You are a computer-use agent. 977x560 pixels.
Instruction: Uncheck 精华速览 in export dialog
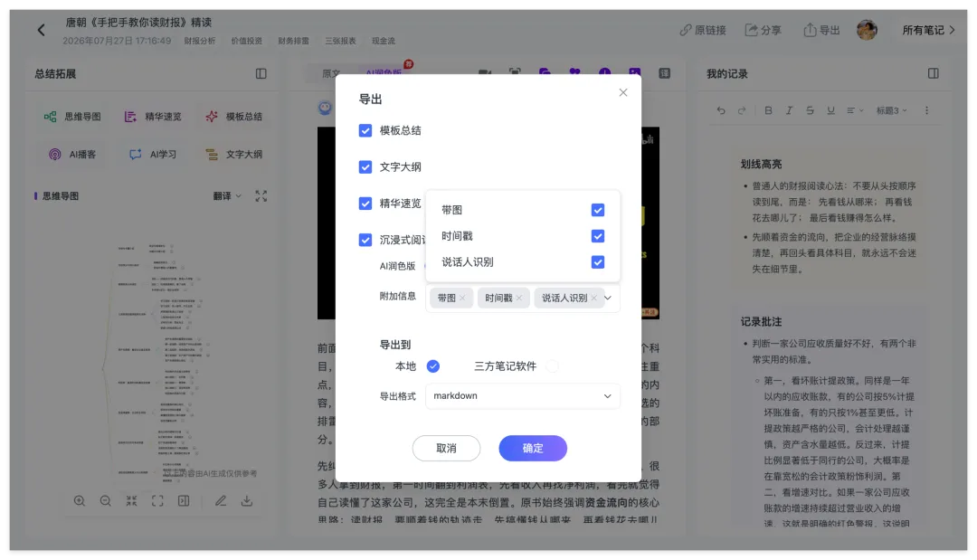[x=365, y=204]
